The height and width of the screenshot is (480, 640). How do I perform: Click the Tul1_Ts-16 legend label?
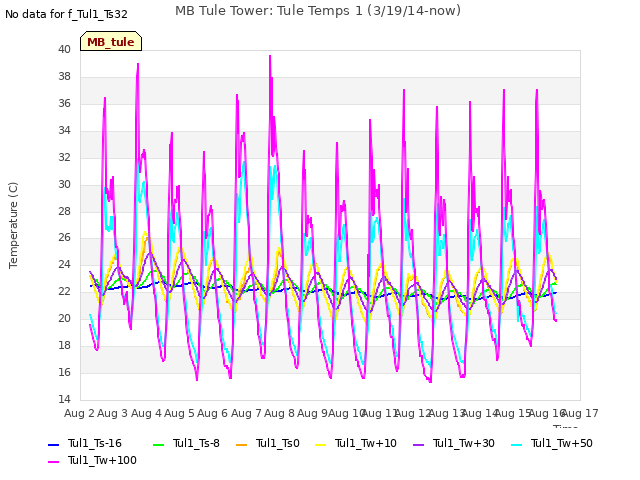95,443
